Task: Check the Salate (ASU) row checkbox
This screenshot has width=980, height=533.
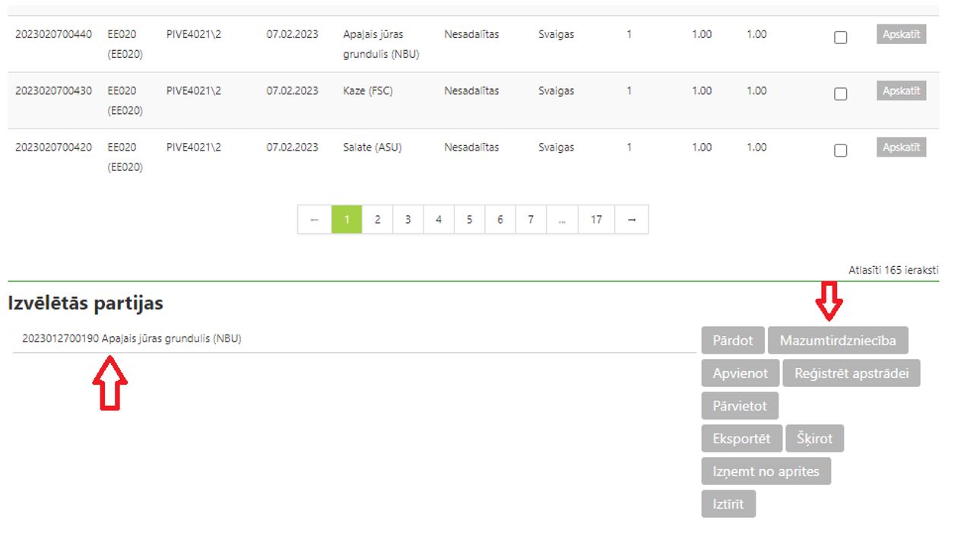Action: [x=840, y=150]
